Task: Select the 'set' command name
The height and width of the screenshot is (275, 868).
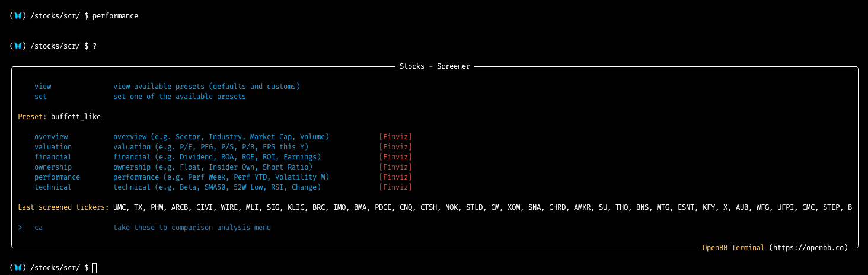Action: (40, 97)
